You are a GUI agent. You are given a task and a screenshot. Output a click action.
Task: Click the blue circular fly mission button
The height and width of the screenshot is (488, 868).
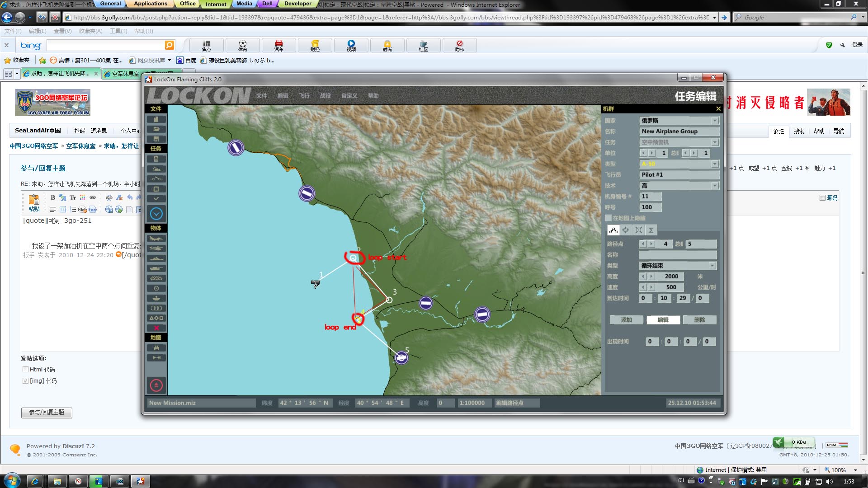tap(156, 214)
